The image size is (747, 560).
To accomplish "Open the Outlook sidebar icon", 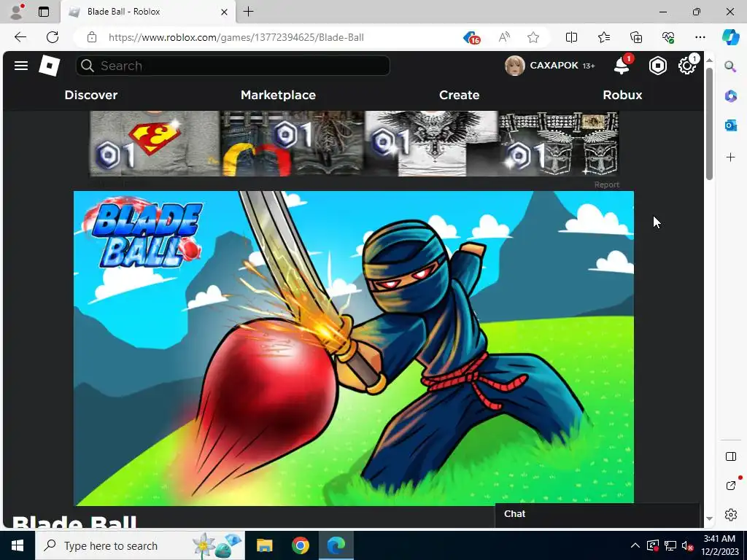I will [x=731, y=125].
